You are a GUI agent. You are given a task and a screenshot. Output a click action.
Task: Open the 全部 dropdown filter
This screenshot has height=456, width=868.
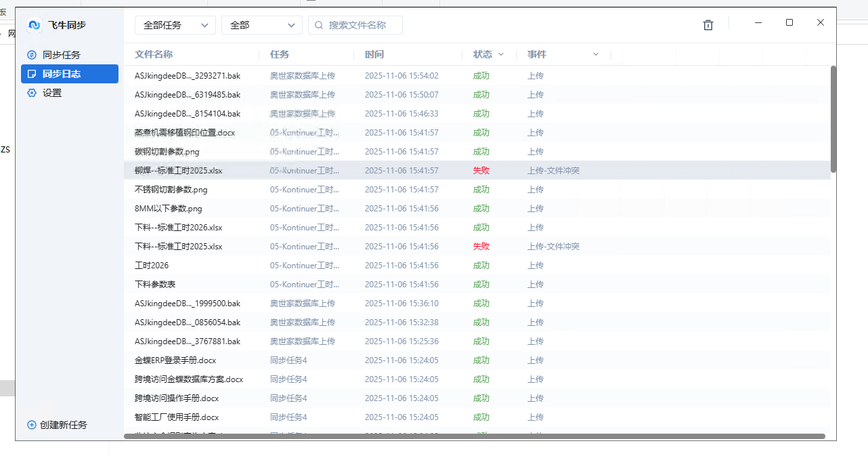pyautogui.click(x=261, y=25)
